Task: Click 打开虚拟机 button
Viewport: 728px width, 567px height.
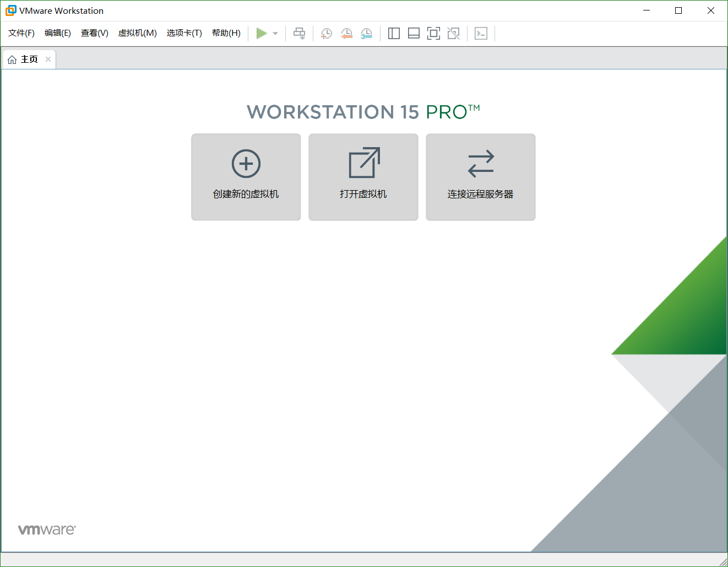Action: coord(363,177)
